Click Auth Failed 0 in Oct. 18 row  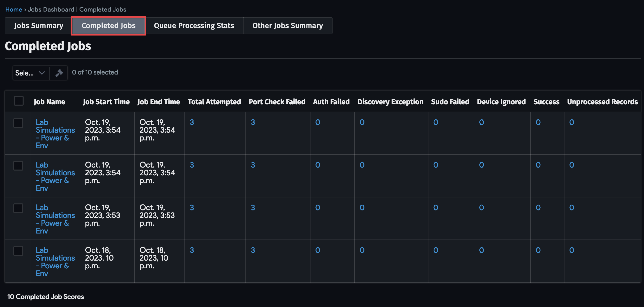pos(318,250)
